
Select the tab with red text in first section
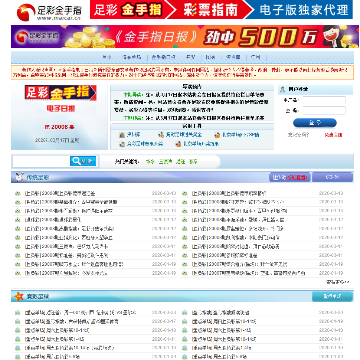coord(290,177)
